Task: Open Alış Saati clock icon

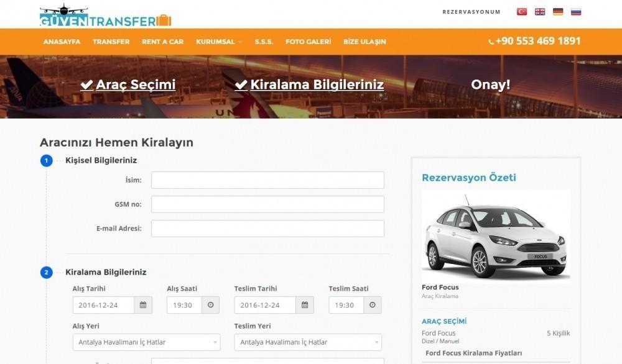Action: click(211, 305)
